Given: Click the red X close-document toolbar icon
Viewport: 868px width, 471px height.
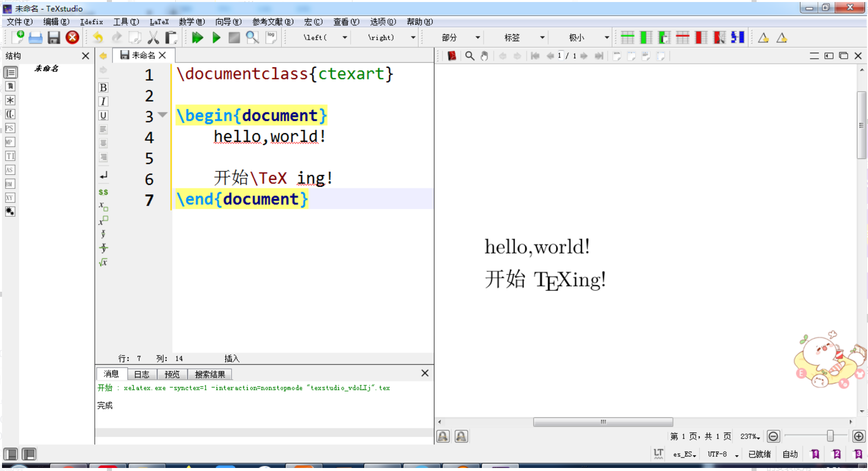Looking at the screenshot, I should (x=72, y=37).
